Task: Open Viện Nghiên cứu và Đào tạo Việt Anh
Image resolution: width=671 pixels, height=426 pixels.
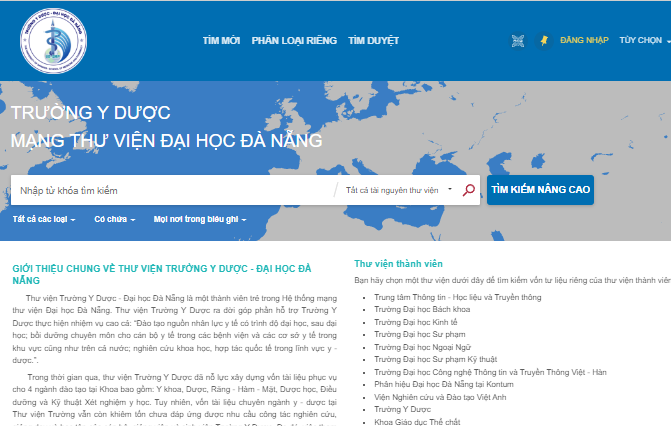Action: pos(440,397)
